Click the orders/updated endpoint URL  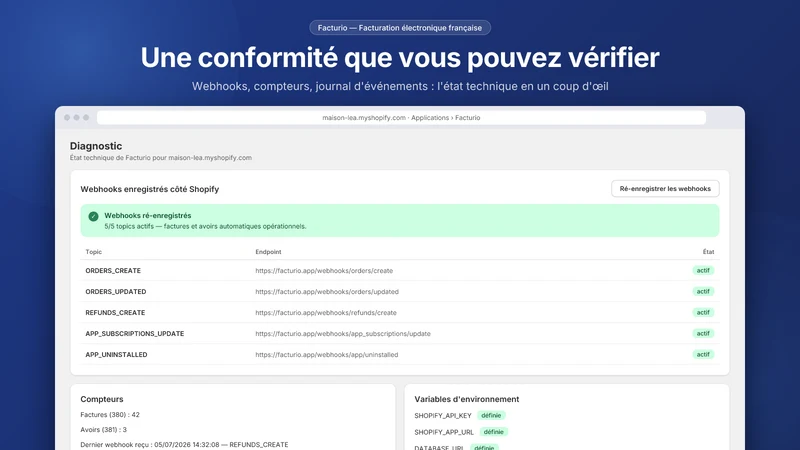(x=327, y=292)
